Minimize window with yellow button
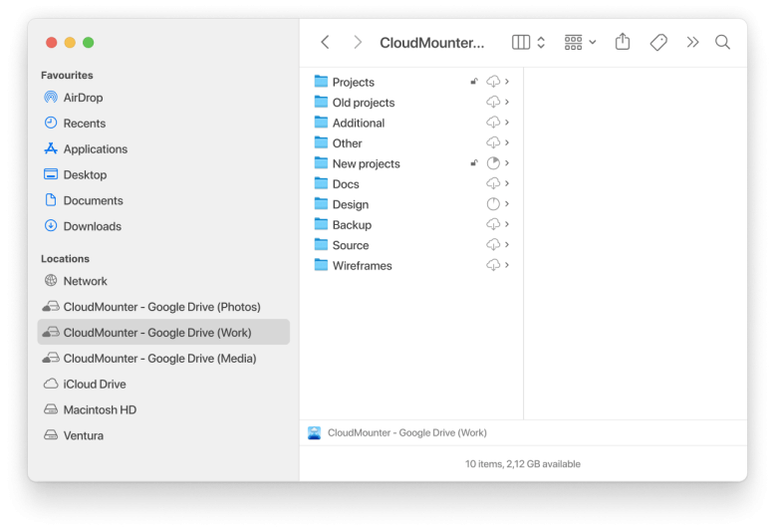The image size is (775, 532). coord(70,43)
